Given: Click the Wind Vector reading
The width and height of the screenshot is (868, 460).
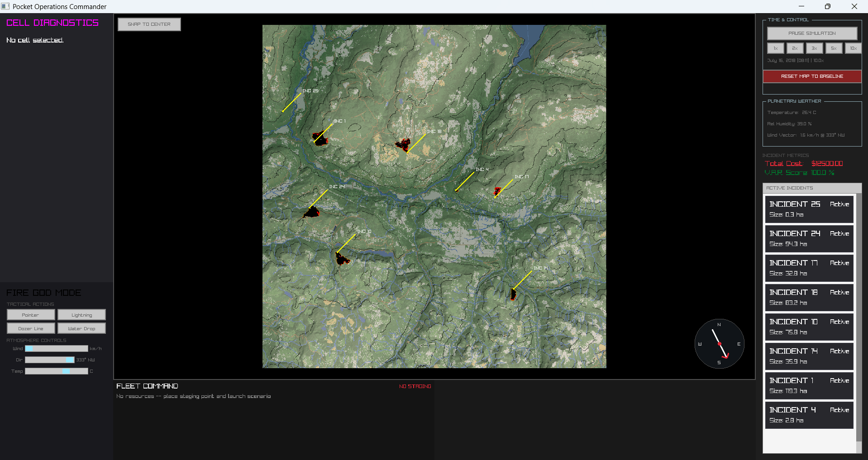Looking at the screenshot, I should pyautogui.click(x=806, y=135).
